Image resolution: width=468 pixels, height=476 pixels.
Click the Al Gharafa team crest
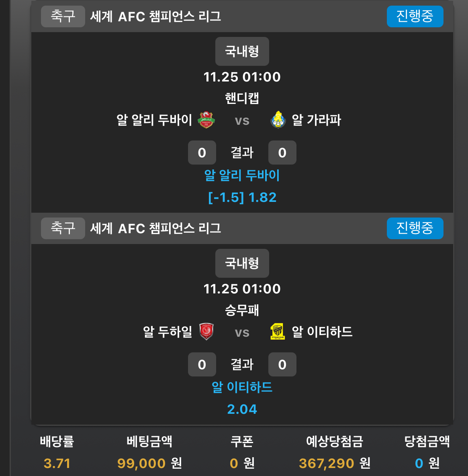278,120
